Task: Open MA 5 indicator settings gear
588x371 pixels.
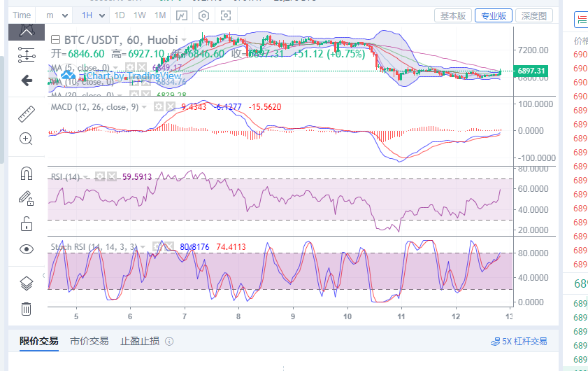Action: tap(130, 67)
